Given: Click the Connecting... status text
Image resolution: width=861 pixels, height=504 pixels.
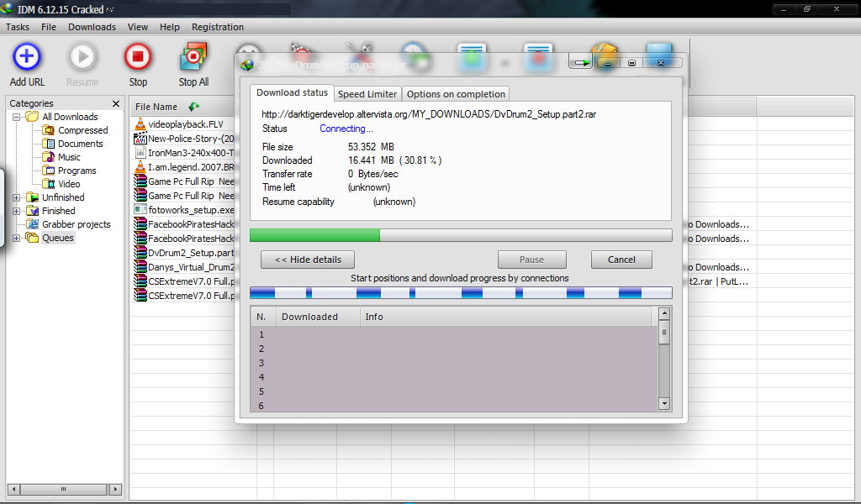Looking at the screenshot, I should 346,129.
